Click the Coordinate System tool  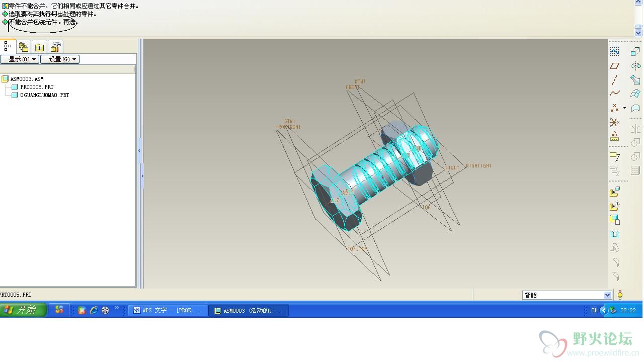615,122
